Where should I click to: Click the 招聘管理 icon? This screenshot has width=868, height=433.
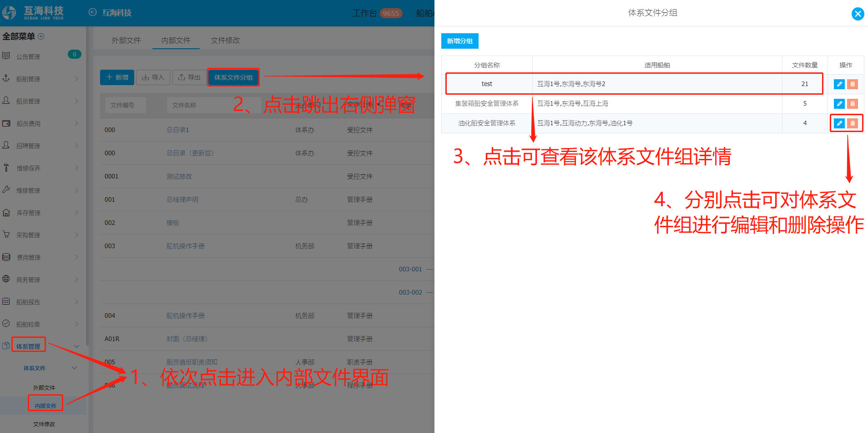[6, 145]
